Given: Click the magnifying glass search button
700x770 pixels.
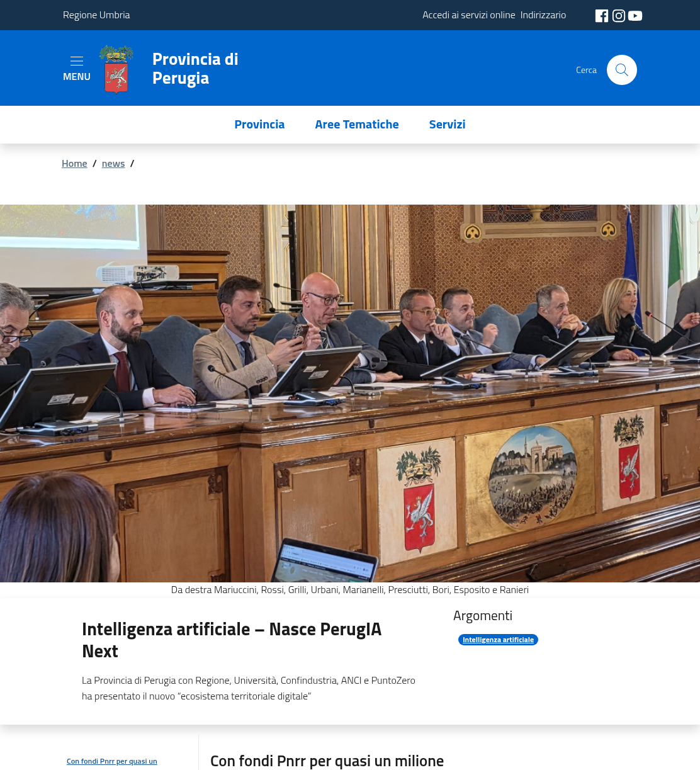Looking at the screenshot, I should [x=622, y=70].
